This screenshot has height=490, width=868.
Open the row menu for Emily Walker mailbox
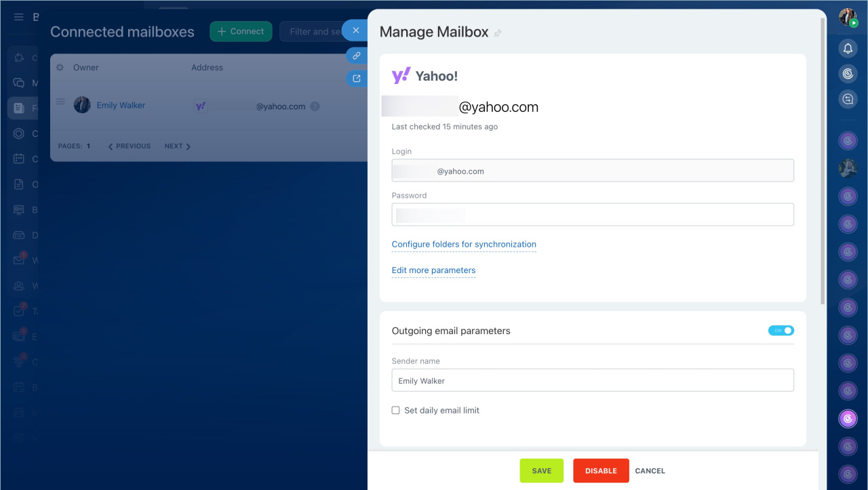click(x=60, y=102)
